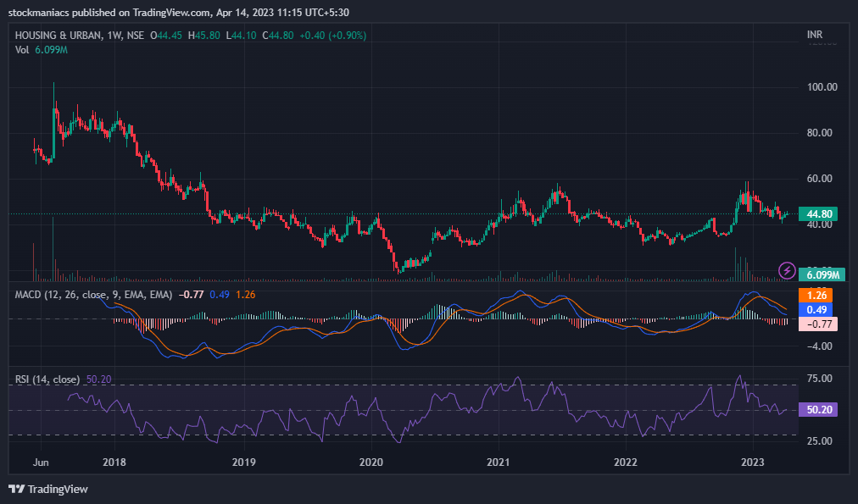Click the RSI (14, close) indicator label
The width and height of the screenshot is (858, 504).
(x=47, y=379)
